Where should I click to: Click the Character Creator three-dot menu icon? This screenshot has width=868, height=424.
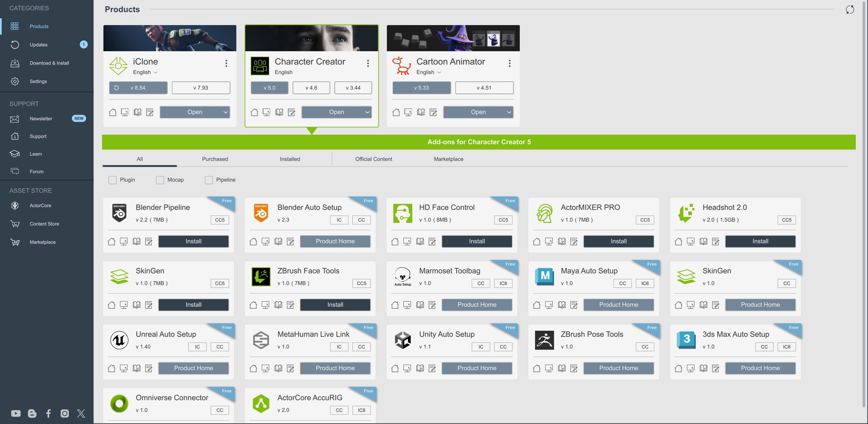pos(368,63)
